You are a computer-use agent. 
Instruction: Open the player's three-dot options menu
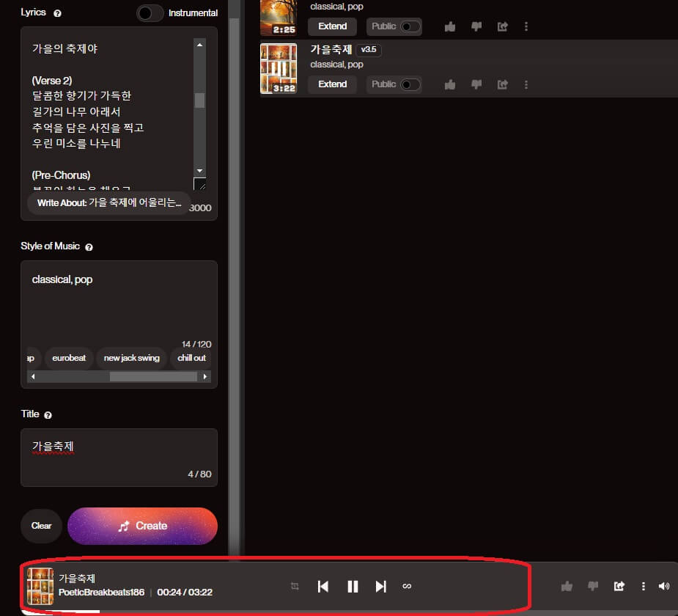click(x=644, y=586)
